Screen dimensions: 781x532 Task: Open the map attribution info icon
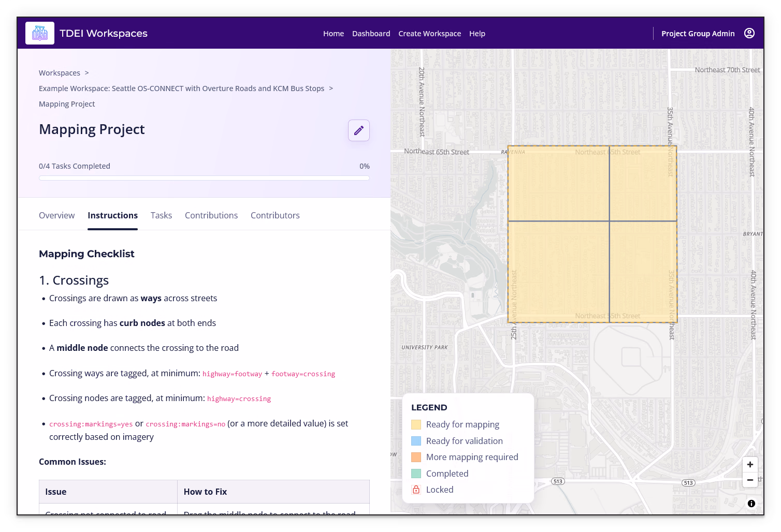click(751, 504)
